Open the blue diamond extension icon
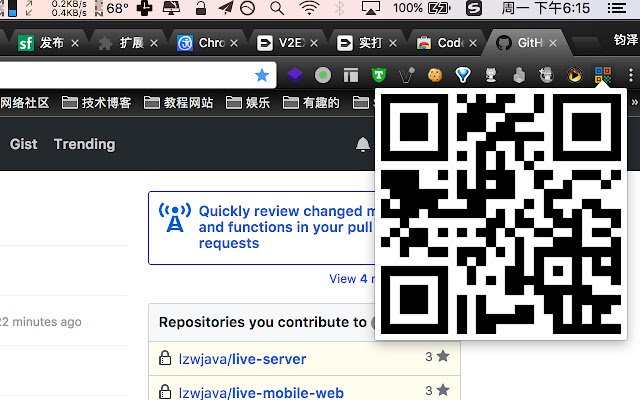Image resolution: width=640 pixels, height=400 pixels. pos(463,75)
